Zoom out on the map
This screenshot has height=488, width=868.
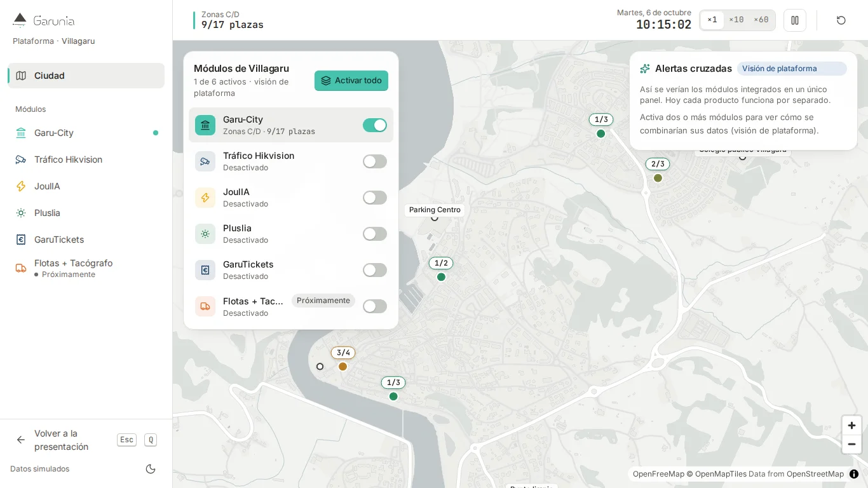pyautogui.click(x=851, y=444)
